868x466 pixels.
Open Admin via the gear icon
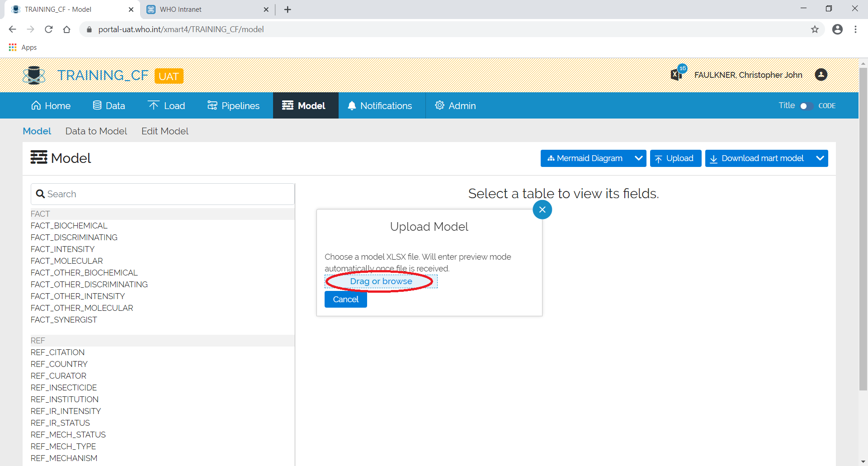[x=439, y=105]
